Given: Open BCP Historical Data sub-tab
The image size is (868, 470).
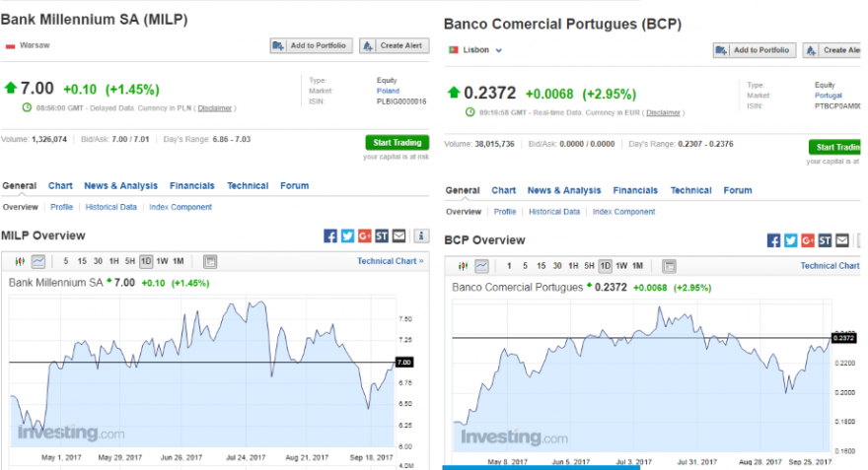Looking at the screenshot, I should (554, 212).
